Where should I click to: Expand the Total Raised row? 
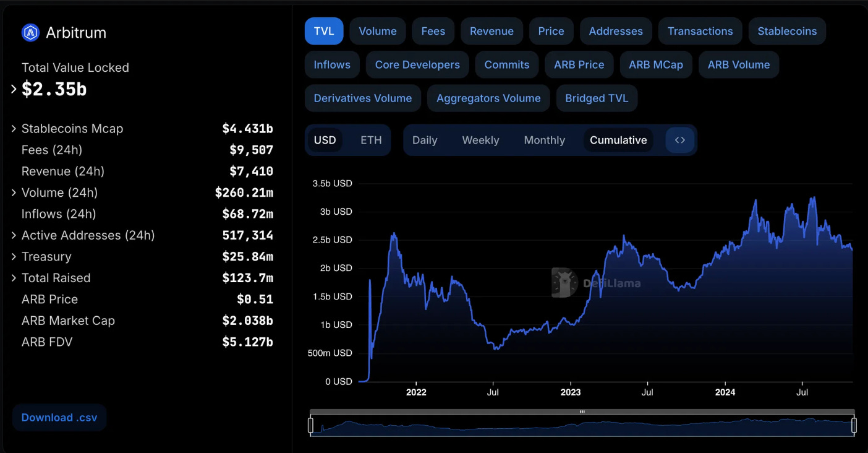[14, 278]
